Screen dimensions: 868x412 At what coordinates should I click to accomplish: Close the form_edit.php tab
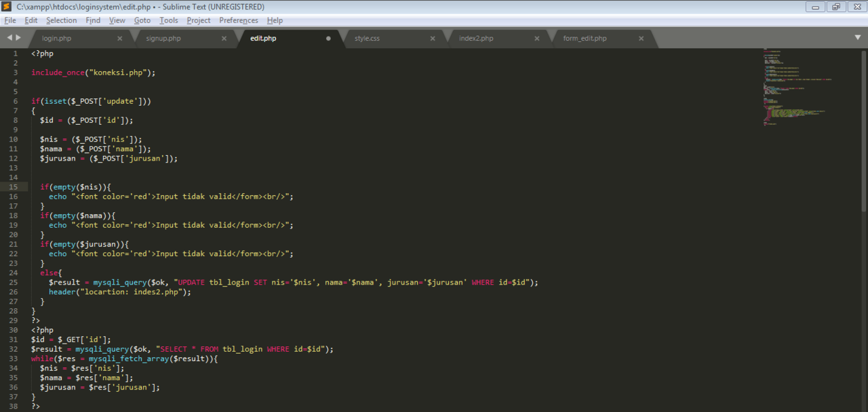642,39
